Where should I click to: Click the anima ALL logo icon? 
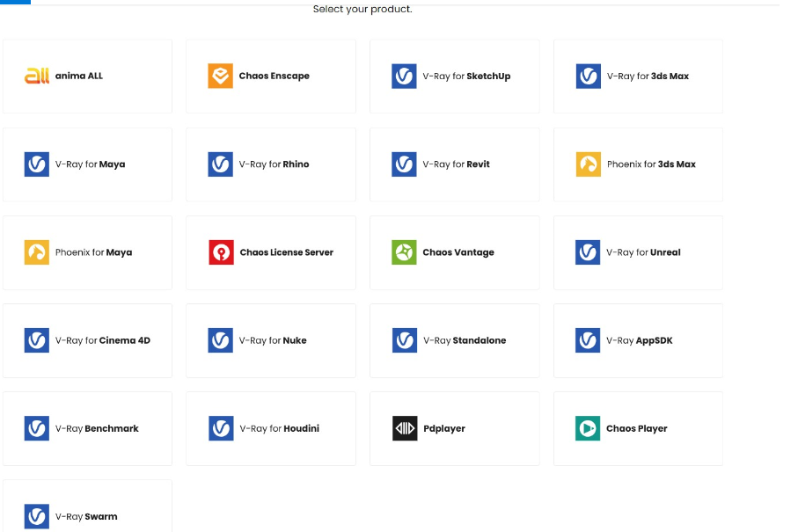37,76
